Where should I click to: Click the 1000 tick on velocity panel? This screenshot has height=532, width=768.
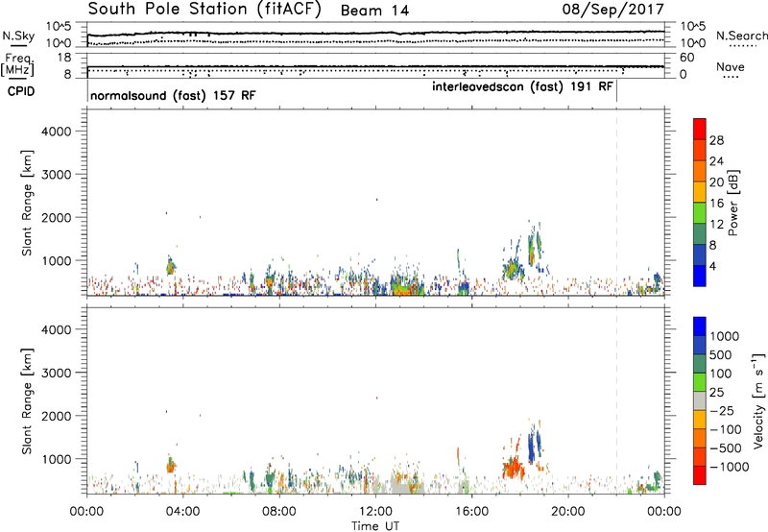(59, 459)
